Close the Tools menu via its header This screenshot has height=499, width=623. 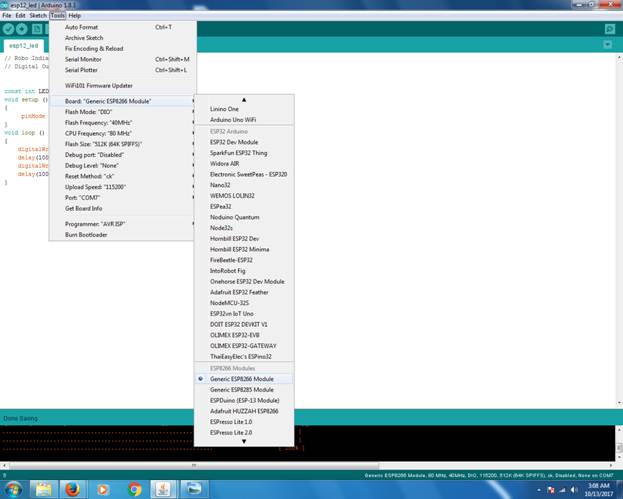coord(58,15)
